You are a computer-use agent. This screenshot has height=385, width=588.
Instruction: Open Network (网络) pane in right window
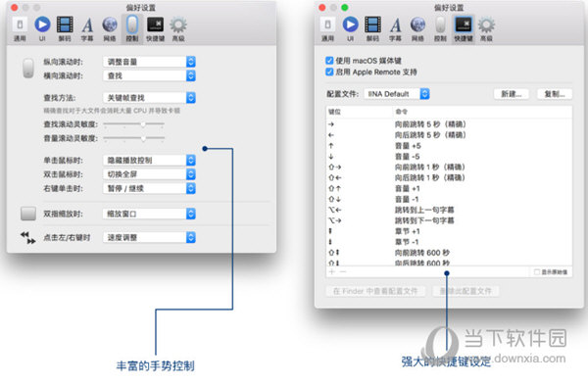pyautogui.click(x=417, y=29)
